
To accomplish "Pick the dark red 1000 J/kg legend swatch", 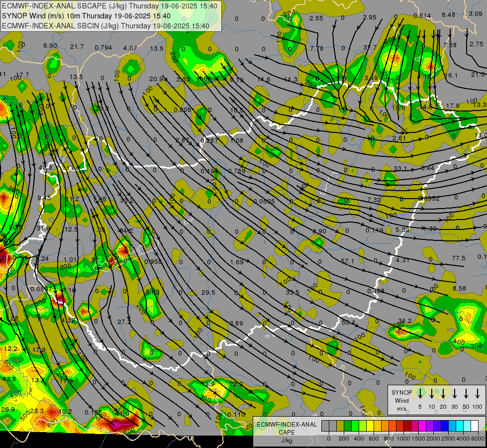I will pyautogui.click(x=407, y=426).
